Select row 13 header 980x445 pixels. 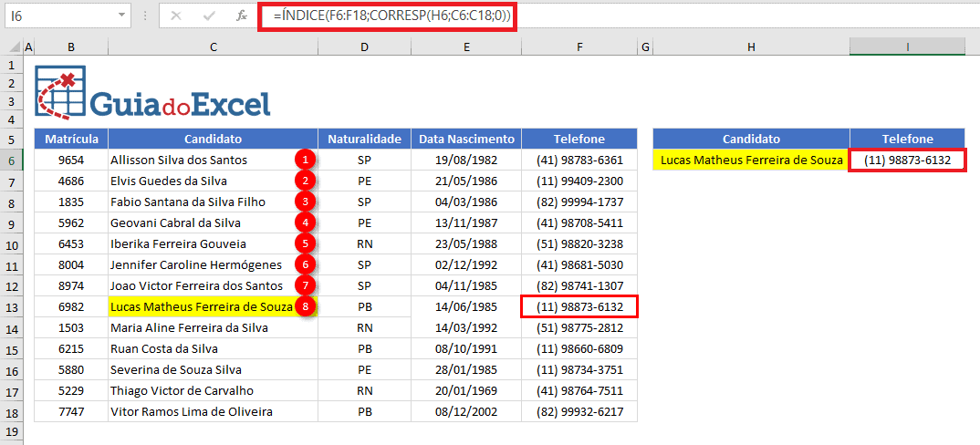click(11, 307)
